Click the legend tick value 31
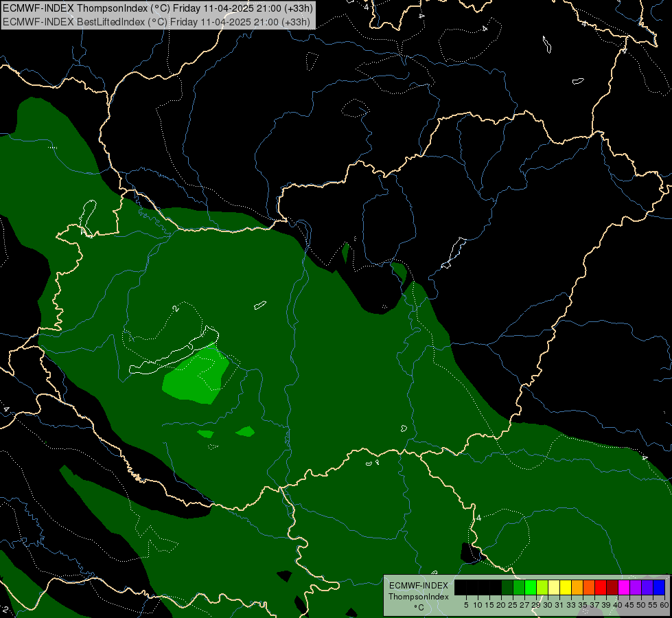Image resolution: width=672 pixels, height=618 pixels. click(x=559, y=605)
